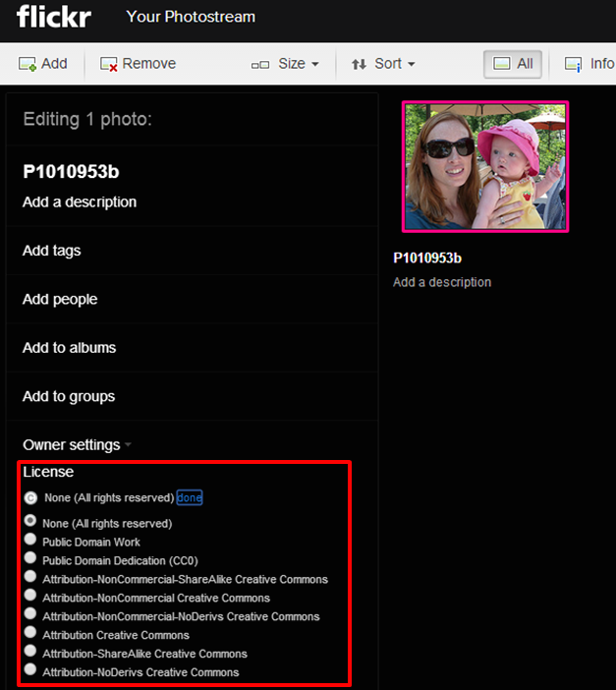Edit the bold title P1010953b in panel

(x=71, y=172)
